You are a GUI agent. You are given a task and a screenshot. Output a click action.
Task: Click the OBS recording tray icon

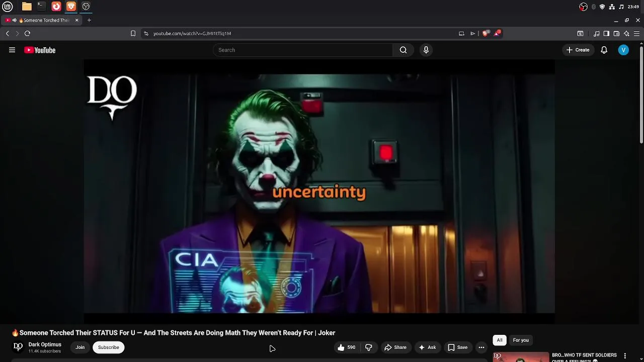(583, 7)
